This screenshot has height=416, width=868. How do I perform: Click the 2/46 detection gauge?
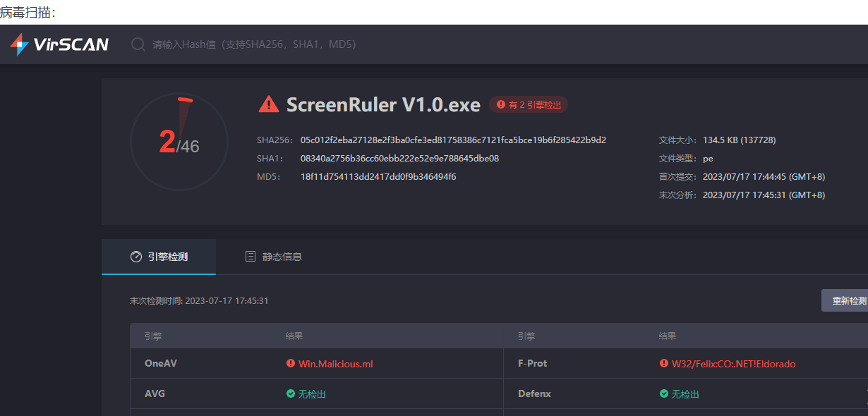coord(179,142)
